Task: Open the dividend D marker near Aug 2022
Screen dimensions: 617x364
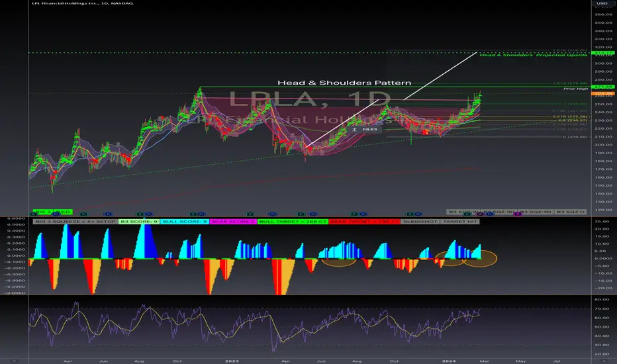Action: [149, 214]
